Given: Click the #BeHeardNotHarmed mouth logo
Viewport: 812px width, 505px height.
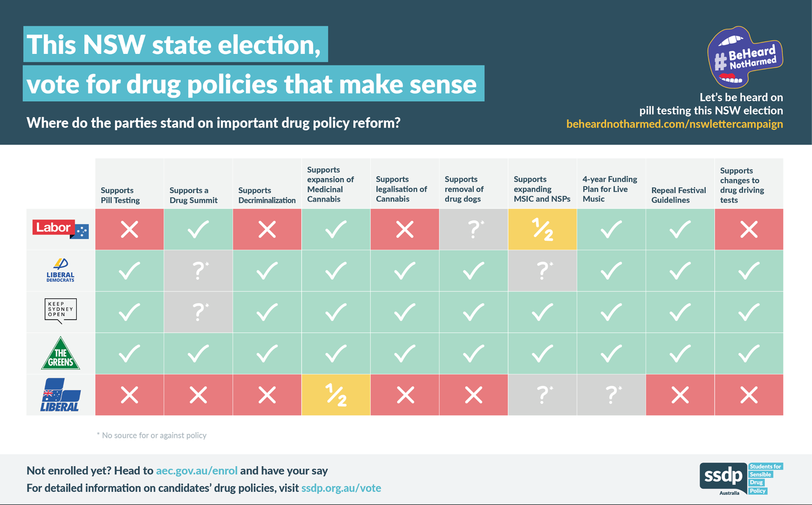Looking at the screenshot, I should point(744,57).
